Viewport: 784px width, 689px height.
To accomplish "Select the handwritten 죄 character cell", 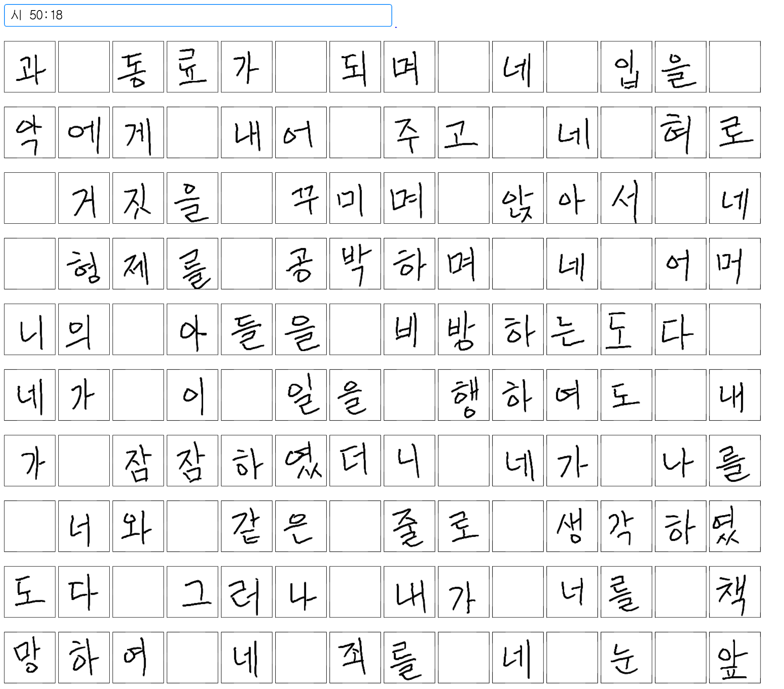I will click(x=355, y=657).
